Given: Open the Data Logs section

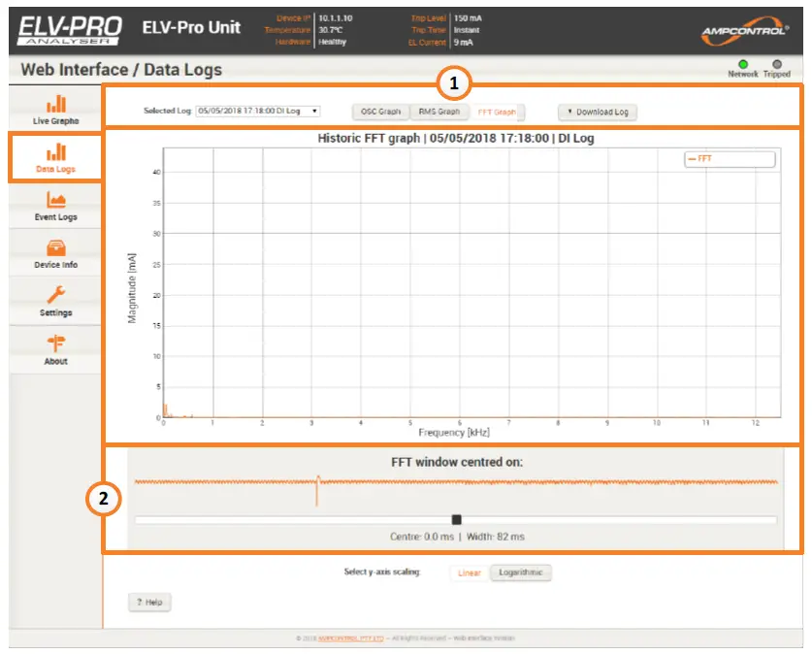Looking at the screenshot, I should [x=55, y=158].
